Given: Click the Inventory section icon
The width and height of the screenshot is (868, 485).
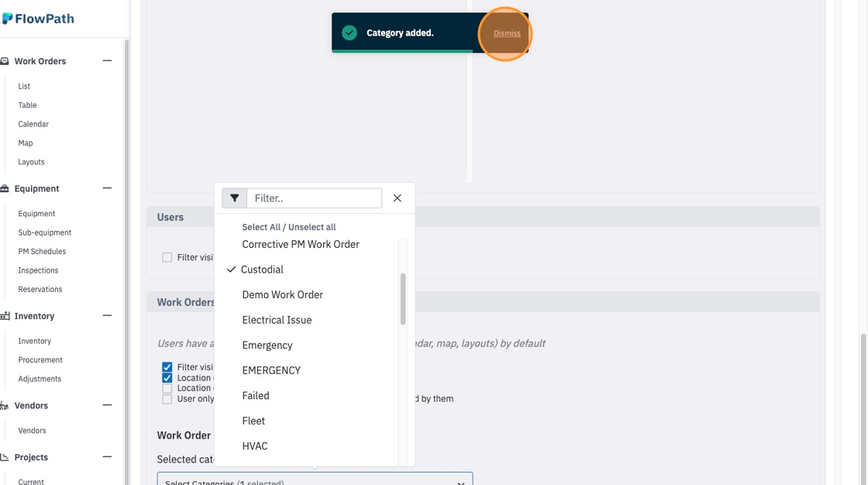Looking at the screenshot, I should [5, 316].
